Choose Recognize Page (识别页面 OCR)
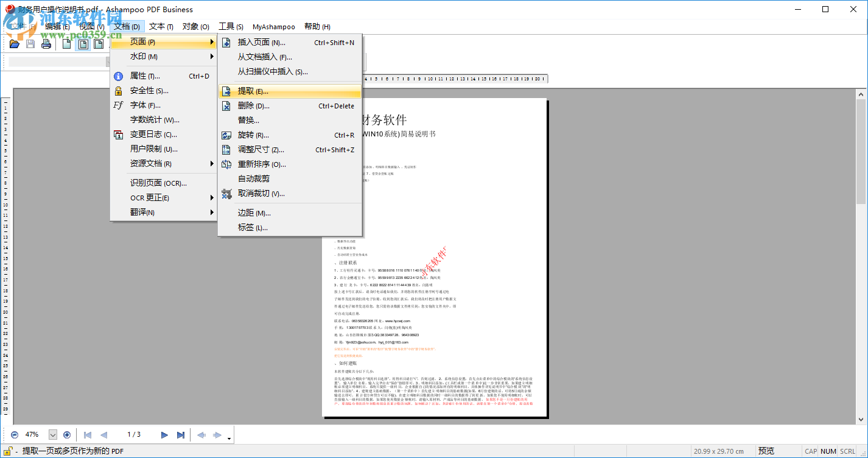The image size is (868, 458). pyautogui.click(x=163, y=183)
